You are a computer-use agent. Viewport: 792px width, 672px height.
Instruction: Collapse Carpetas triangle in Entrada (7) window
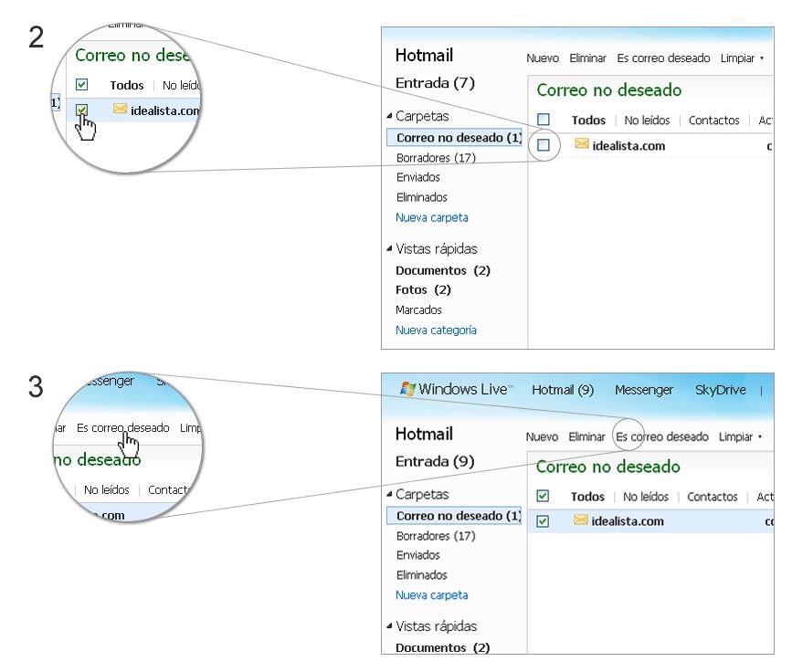click(x=389, y=116)
